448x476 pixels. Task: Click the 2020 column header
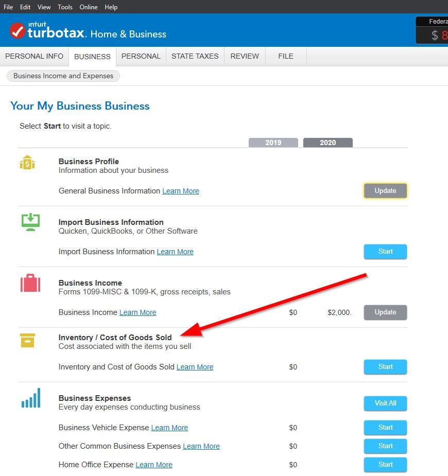(328, 143)
